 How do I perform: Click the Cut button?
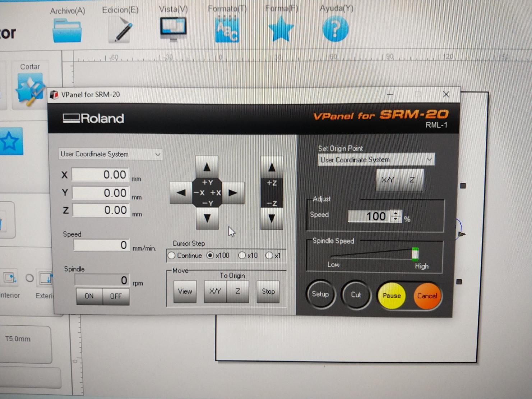(x=356, y=295)
